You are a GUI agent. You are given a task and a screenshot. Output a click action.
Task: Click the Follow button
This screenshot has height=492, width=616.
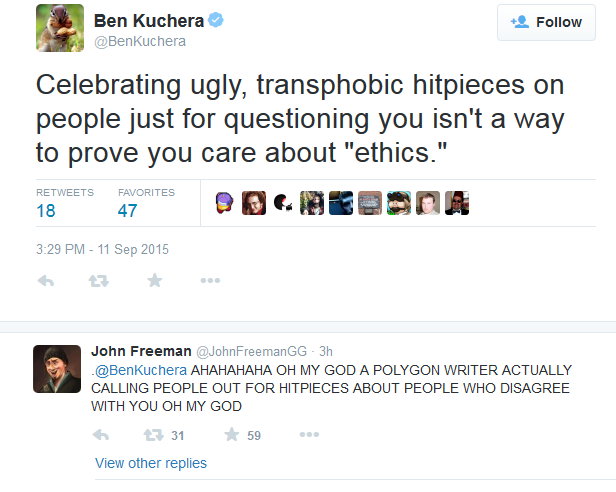point(546,22)
